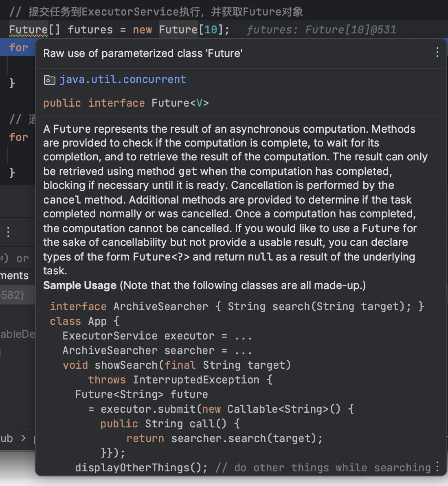The image size is (448, 486).
Task: Click the highlighted 'for' keyword on the current line
Action: click(x=18, y=48)
